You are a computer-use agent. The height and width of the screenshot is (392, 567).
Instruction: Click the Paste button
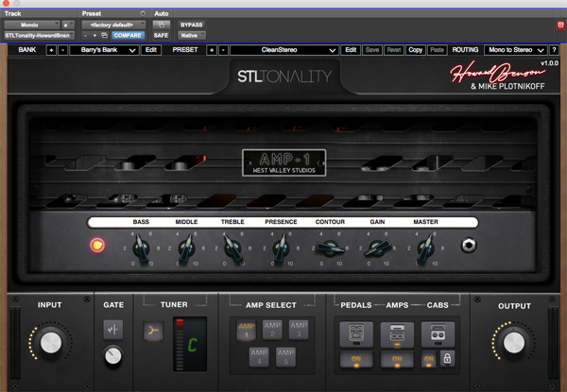(438, 50)
